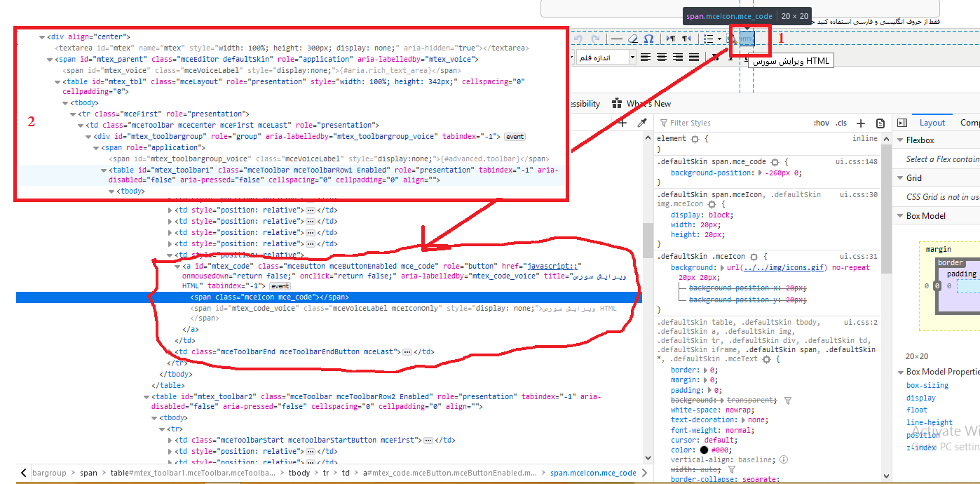Screen dimensions: 980x484
Task: Open the javascript:; href link
Action: pos(551,266)
